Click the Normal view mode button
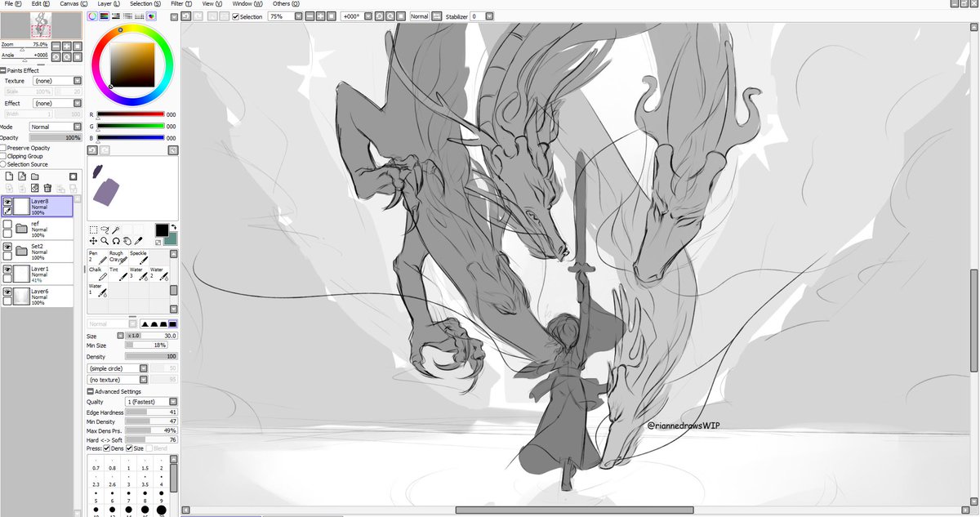Viewport: 980px width, 517px height. [419, 16]
